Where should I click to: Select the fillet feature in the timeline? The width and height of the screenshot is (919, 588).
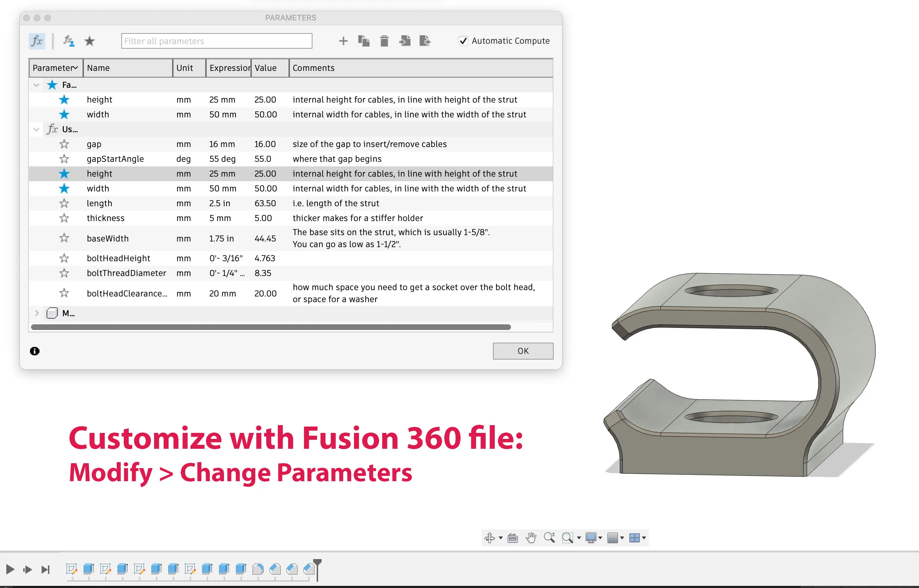(x=258, y=569)
